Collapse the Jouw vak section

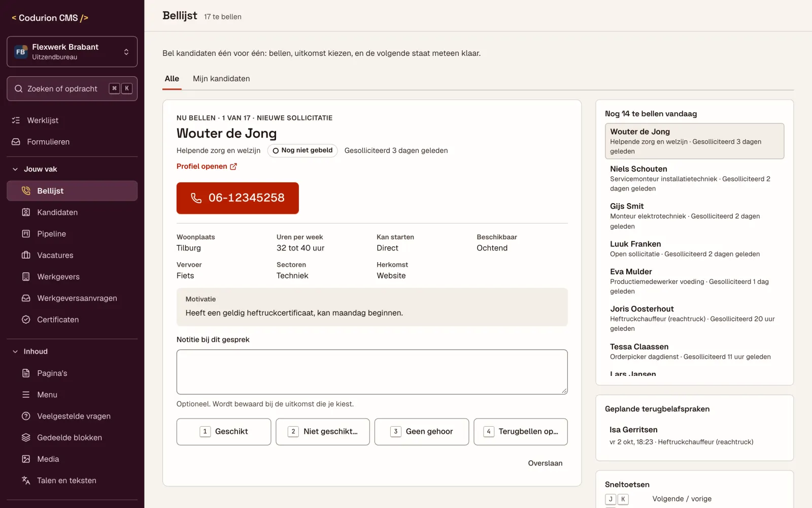(72, 169)
